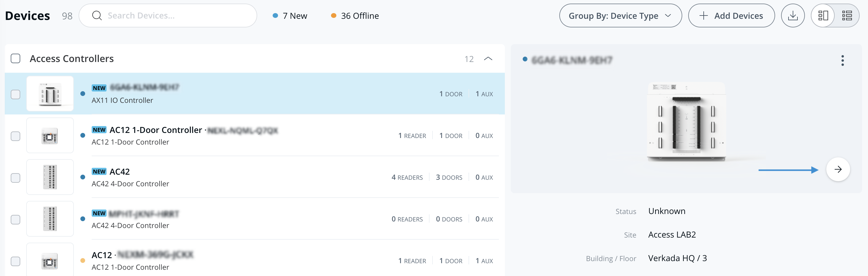Collapse the Access Controllers group
Image resolution: width=868 pixels, height=276 pixels.
pyautogui.click(x=488, y=59)
